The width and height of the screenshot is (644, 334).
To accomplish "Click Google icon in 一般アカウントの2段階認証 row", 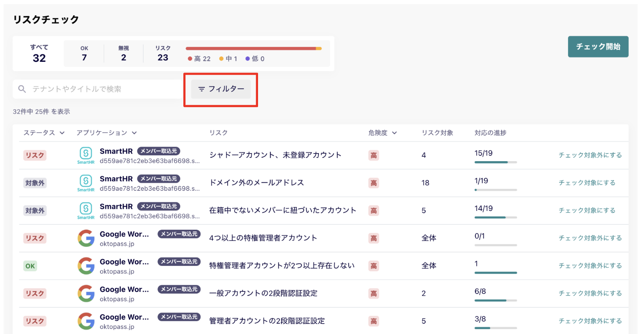I will (86, 294).
